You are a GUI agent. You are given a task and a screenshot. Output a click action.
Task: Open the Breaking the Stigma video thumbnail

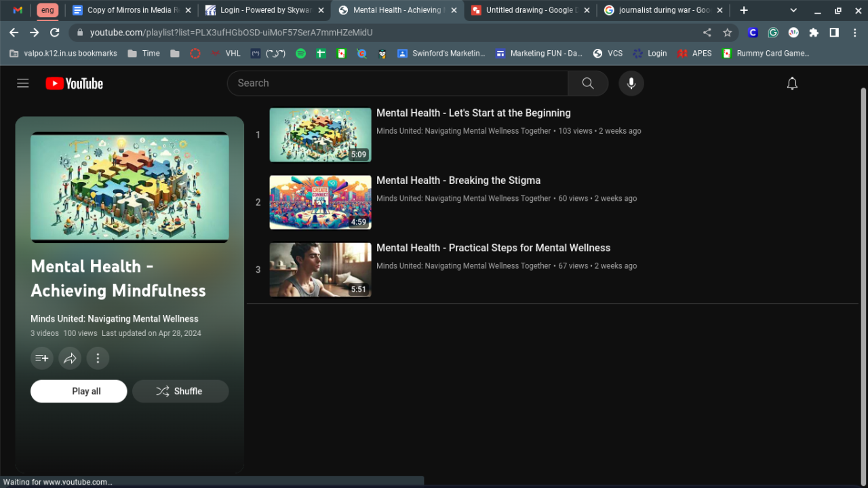320,202
